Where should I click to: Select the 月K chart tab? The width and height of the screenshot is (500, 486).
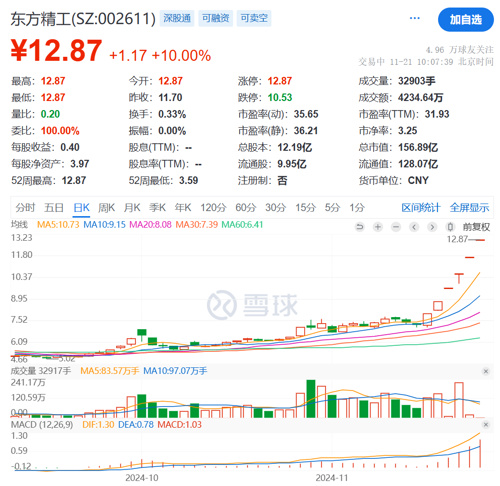click(x=132, y=208)
